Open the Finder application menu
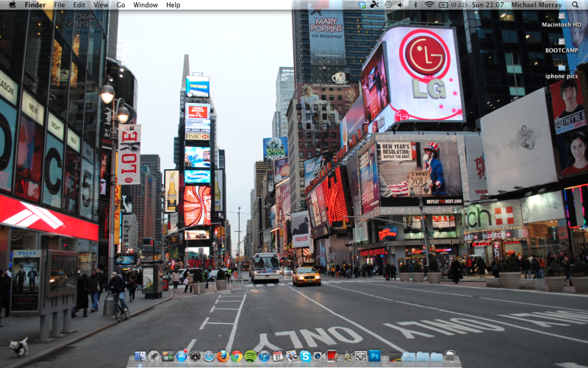The width and height of the screenshot is (588, 368). [35, 5]
